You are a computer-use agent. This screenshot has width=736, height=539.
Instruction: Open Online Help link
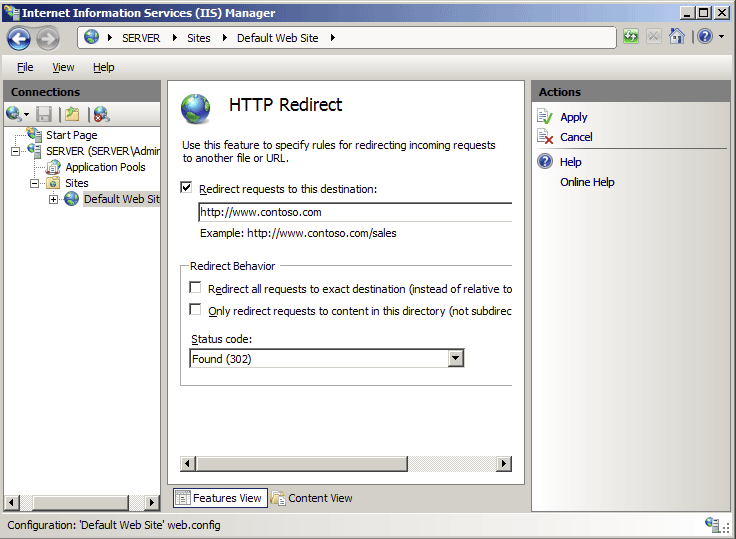tap(587, 182)
